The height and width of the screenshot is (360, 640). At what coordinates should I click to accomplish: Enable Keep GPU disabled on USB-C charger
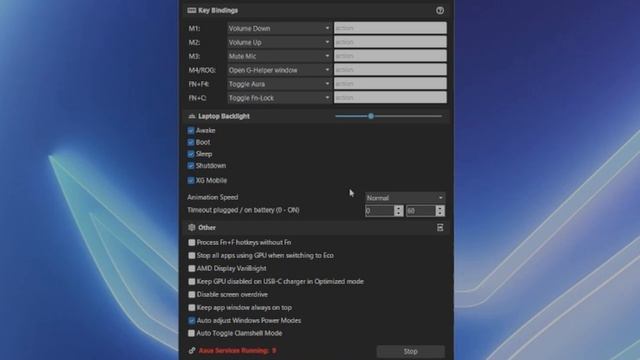click(191, 282)
